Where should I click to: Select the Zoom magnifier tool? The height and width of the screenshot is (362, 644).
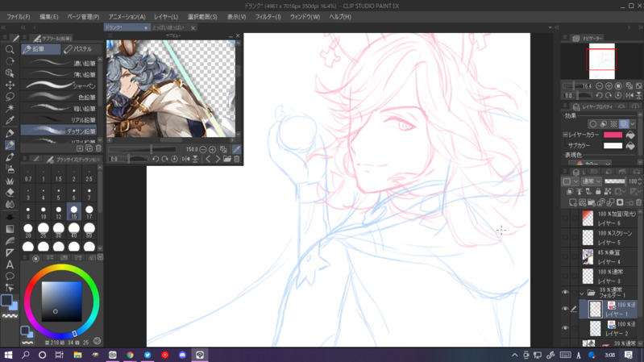click(x=10, y=49)
